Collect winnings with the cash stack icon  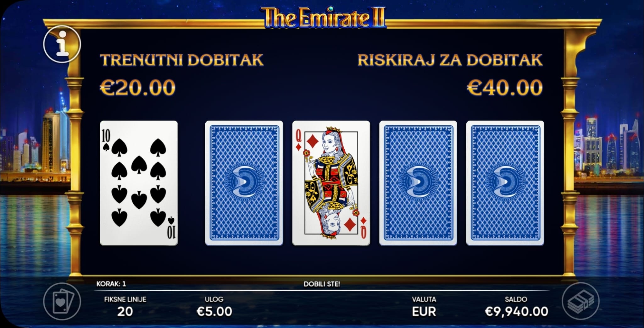click(x=580, y=301)
